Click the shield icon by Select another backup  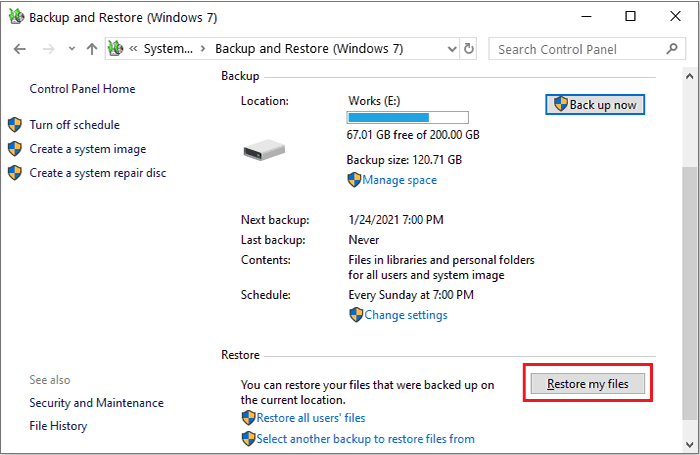pyautogui.click(x=248, y=439)
